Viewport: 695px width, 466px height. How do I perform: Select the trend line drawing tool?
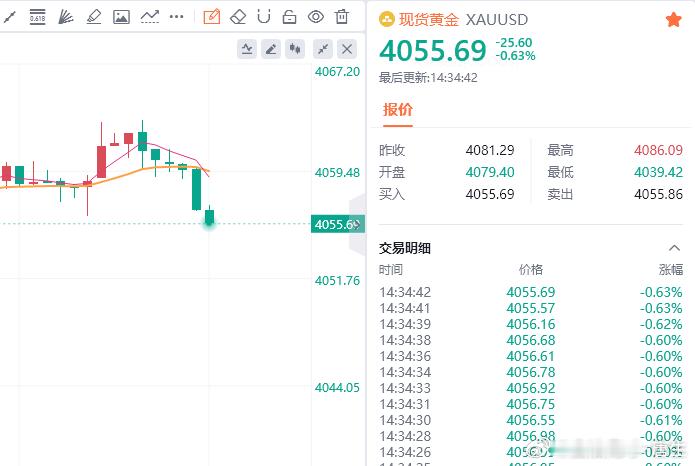coord(10,17)
